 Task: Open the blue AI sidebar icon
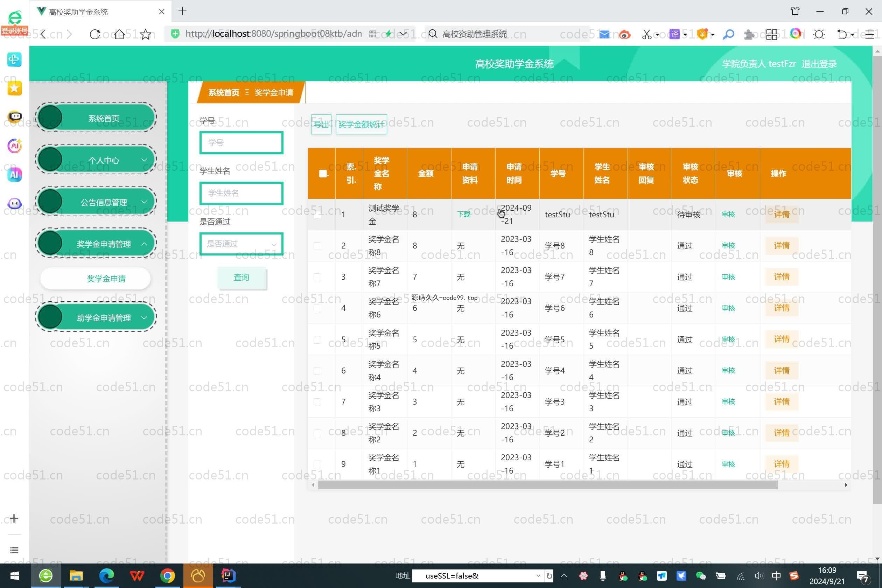click(14, 174)
